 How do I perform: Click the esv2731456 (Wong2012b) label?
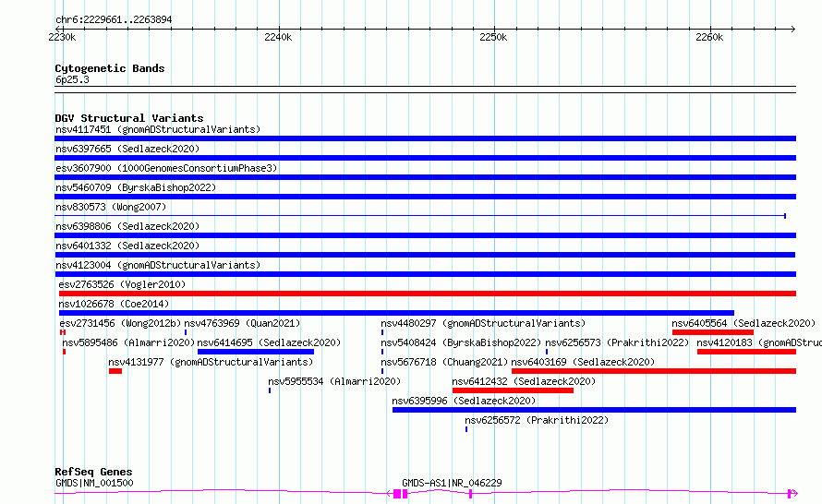(120, 323)
